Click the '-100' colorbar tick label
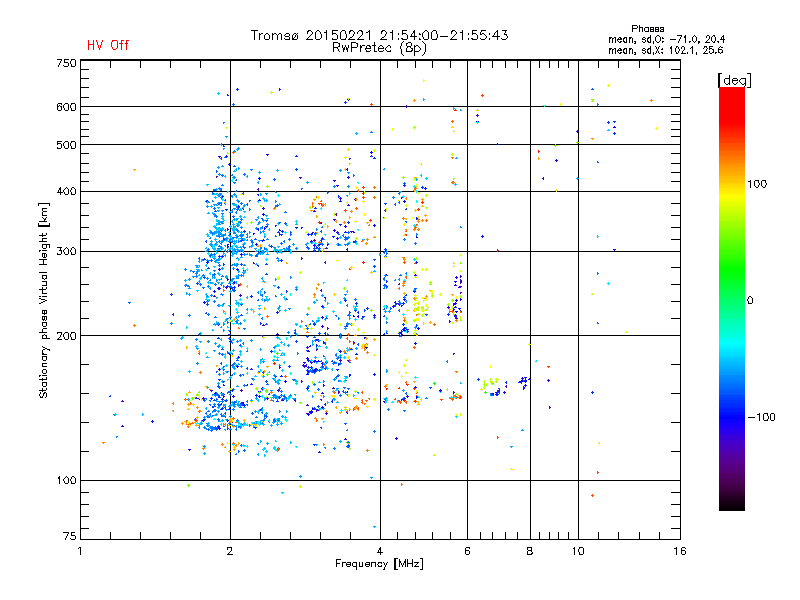Viewport: 800px width, 600px height. point(761,417)
